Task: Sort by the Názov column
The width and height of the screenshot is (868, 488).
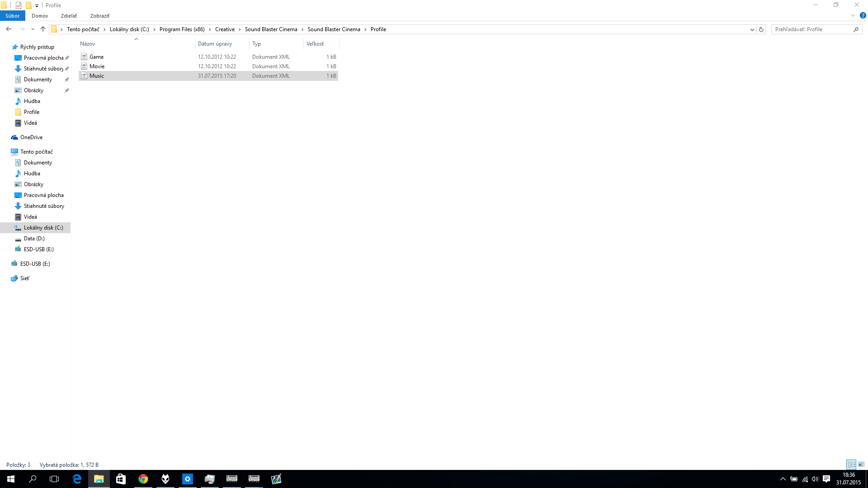Action: click(136, 44)
